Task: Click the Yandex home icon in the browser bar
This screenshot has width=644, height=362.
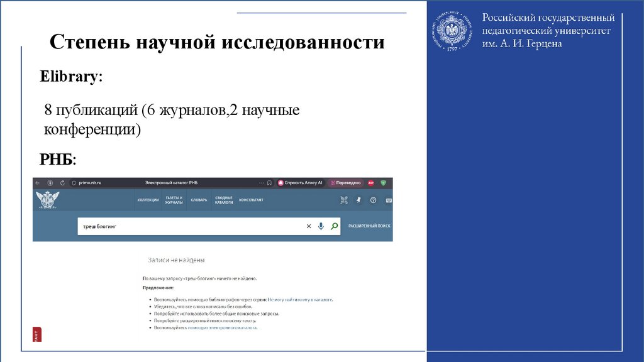Action: point(50,183)
